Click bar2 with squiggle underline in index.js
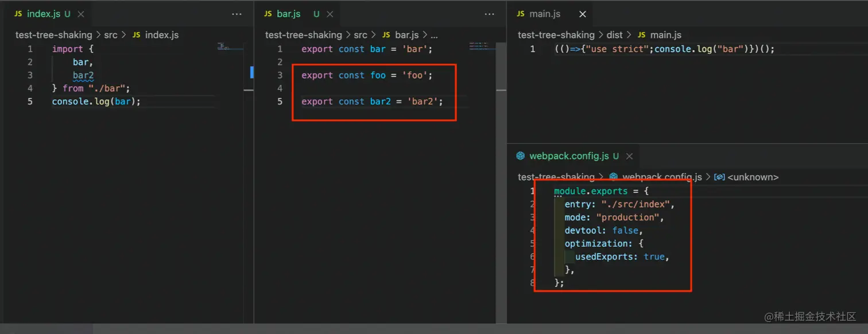Screen dimensions: 868x334 coord(83,75)
